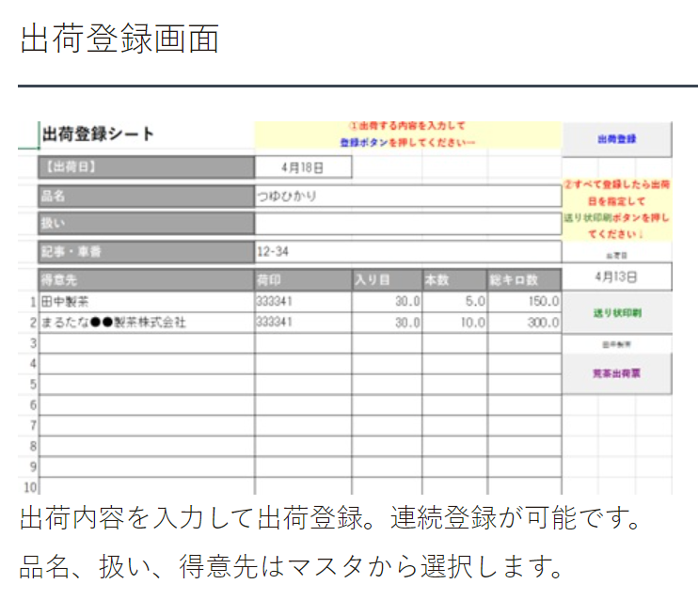Viewport: 698px width, 616px height.
Task: Click customer cell 田中製茶 in row 1
Action: [146, 302]
